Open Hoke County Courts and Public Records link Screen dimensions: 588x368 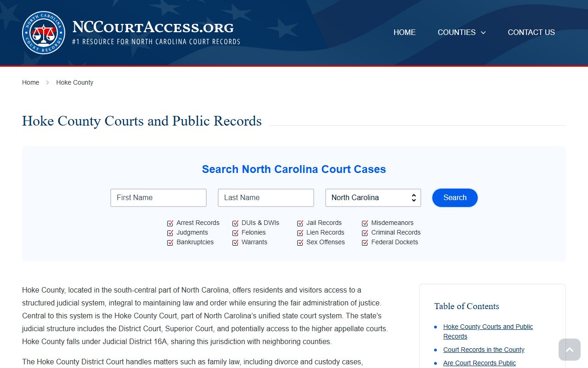tap(488, 331)
